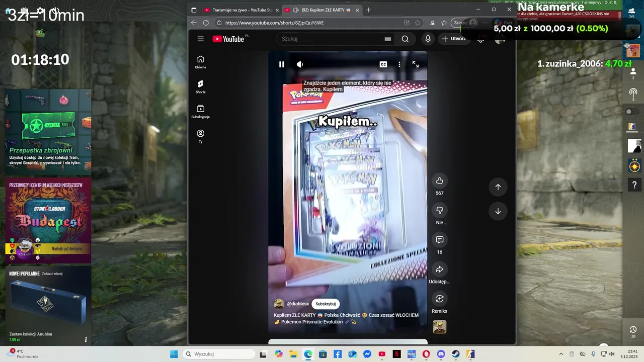Open File Explorer from the taskbar
This screenshot has width=644, height=362.
(x=293, y=354)
